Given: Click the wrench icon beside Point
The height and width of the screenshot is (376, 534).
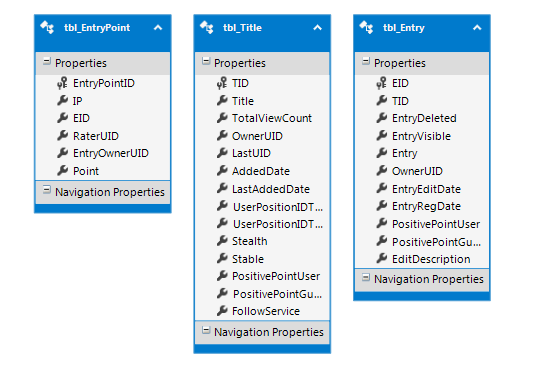Looking at the screenshot, I should click(62, 170).
